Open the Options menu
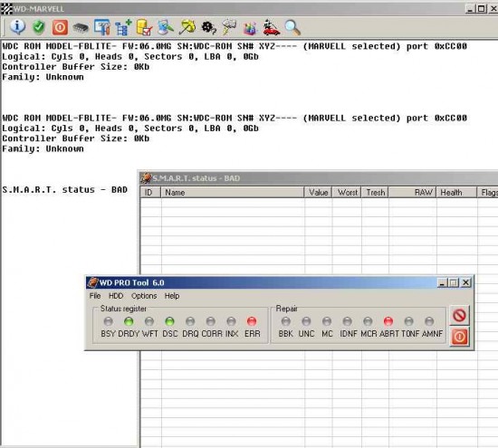 click(144, 296)
